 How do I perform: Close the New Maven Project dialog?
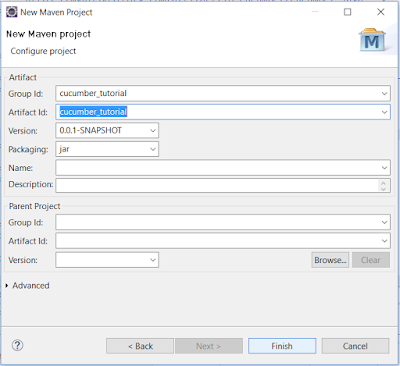pos(381,12)
